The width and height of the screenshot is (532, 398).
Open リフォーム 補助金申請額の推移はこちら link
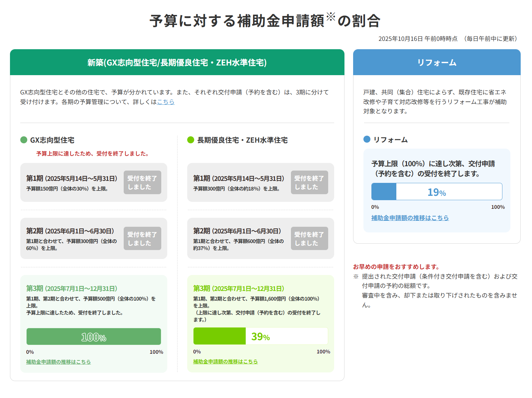409,218
